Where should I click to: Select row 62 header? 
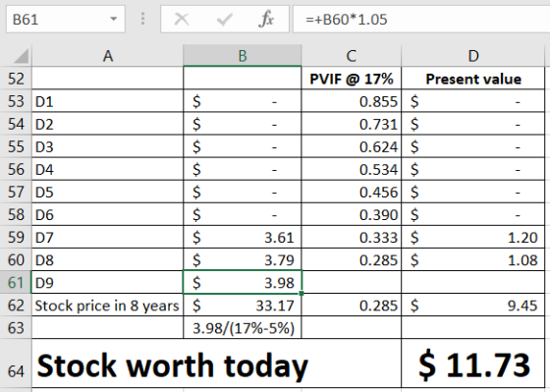click(16, 305)
